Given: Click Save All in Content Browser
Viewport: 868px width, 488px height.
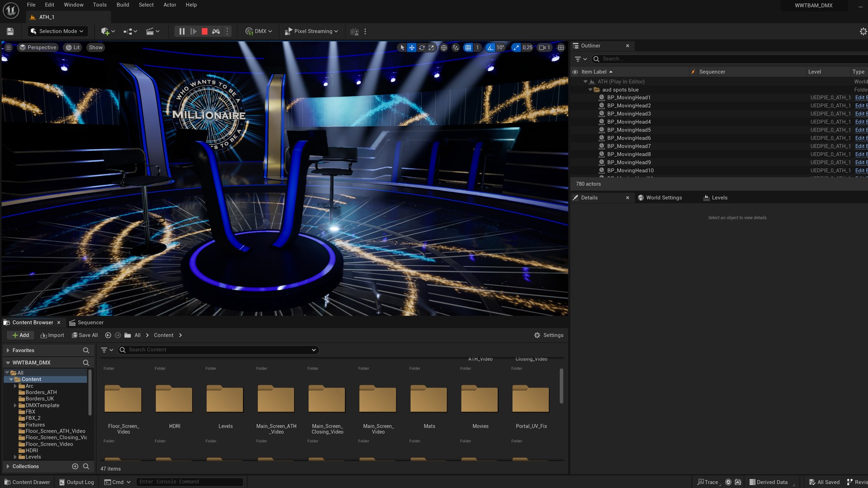Looking at the screenshot, I should click(x=85, y=335).
